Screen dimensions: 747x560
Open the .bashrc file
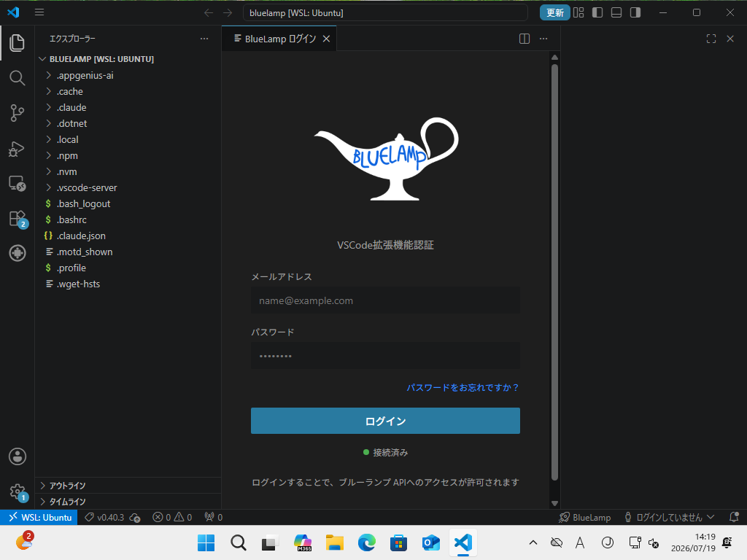[x=128, y=219]
